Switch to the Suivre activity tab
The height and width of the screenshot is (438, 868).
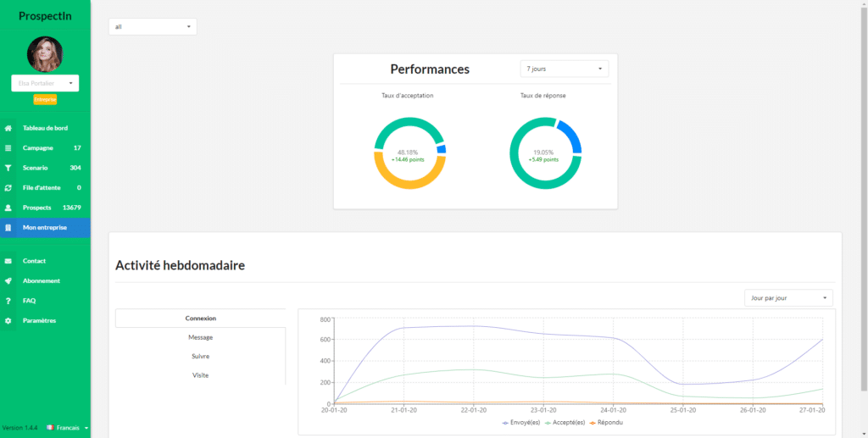coord(200,356)
